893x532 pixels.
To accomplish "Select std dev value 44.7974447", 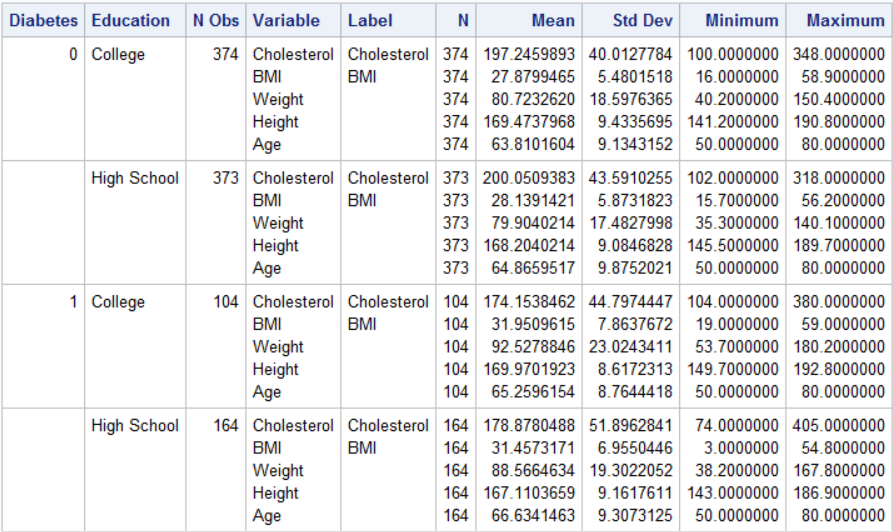I will pos(630,302).
